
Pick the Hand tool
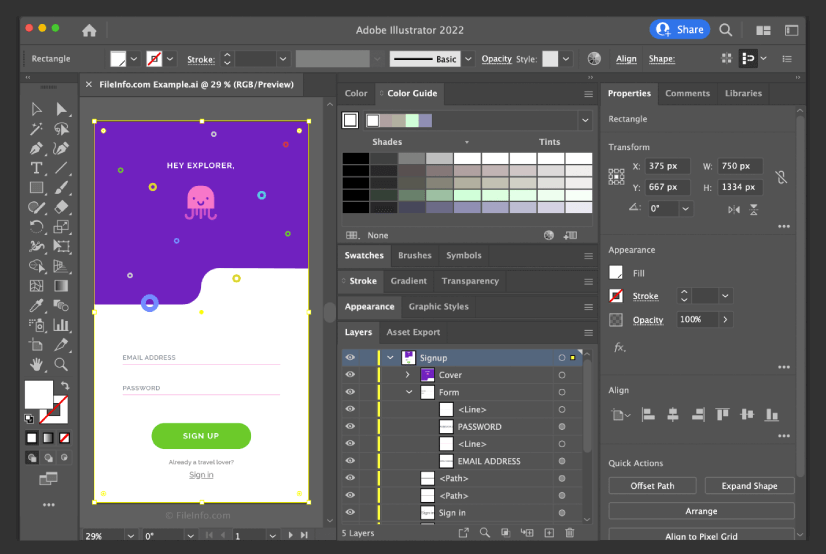[x=37, y=364]
